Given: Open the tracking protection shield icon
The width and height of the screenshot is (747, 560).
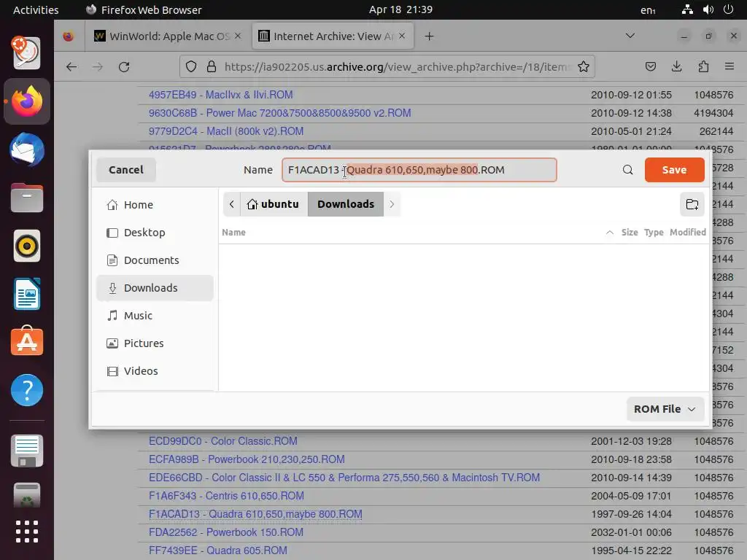Looking at the screenshot, I should pos(191,66).
